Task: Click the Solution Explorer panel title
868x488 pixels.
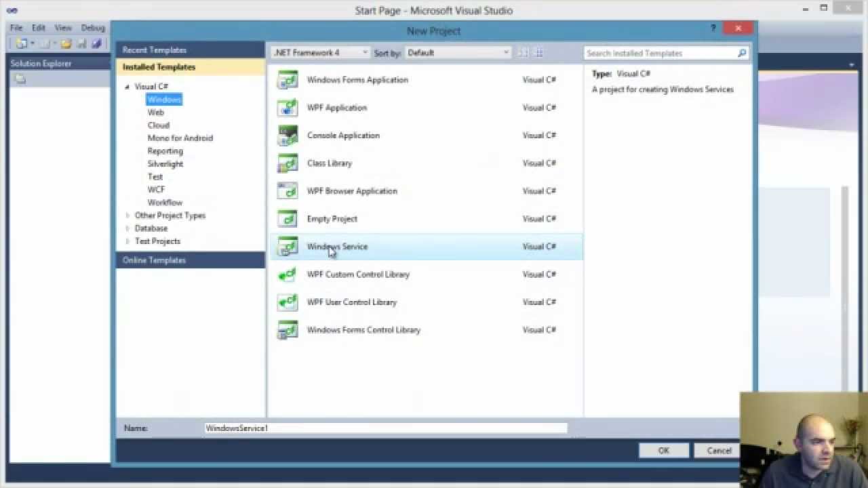Action: coord(41,64)
